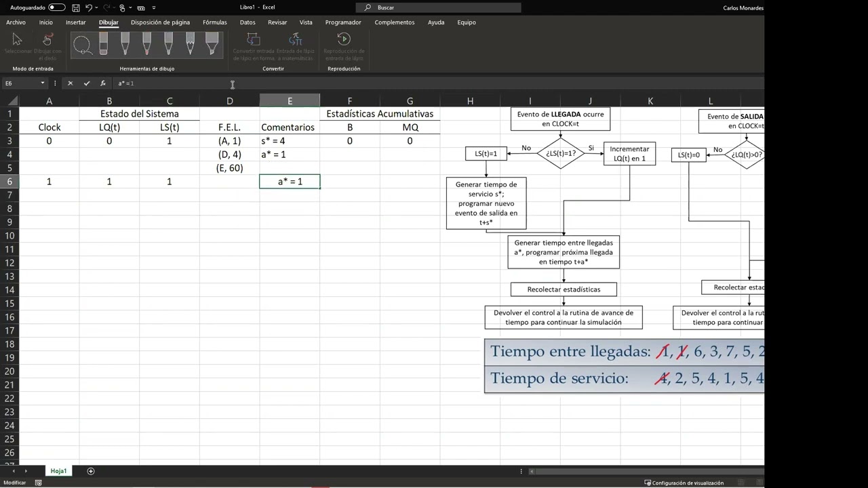The width and height of the screenshot is (868, 488).
Task: Click Reproducción de entrada de lápiz
Action: coord(344,46)
